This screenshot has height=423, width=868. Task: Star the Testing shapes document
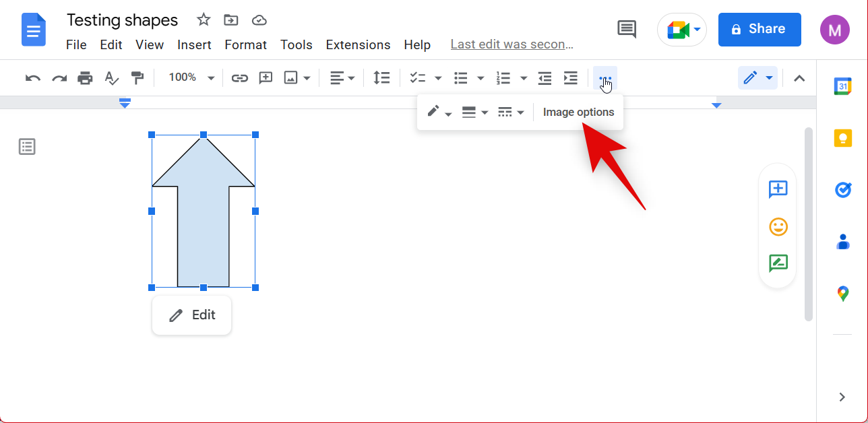[204, 20]
